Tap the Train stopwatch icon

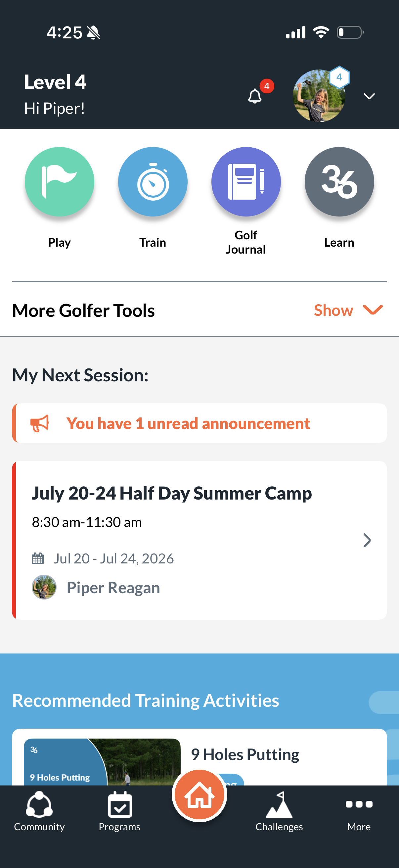tap(153, 182)
